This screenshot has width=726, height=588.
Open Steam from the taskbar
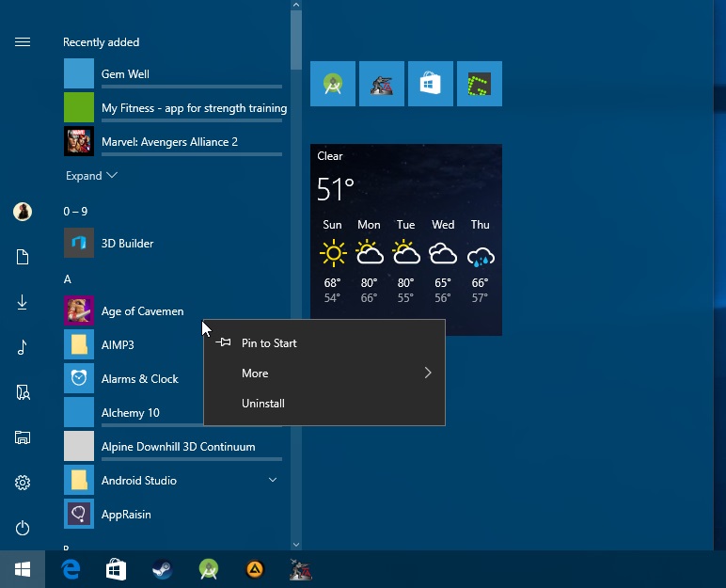(162, 569)
